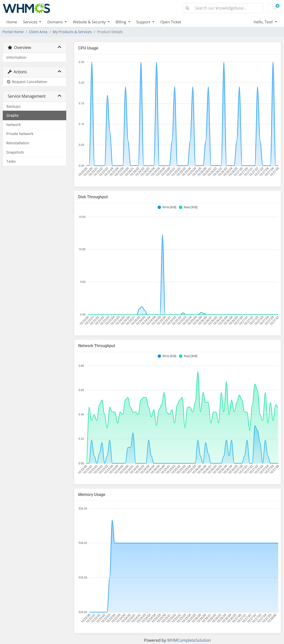
Task: Go to Client Area breadcrumb link
Action: coord(38,32)
